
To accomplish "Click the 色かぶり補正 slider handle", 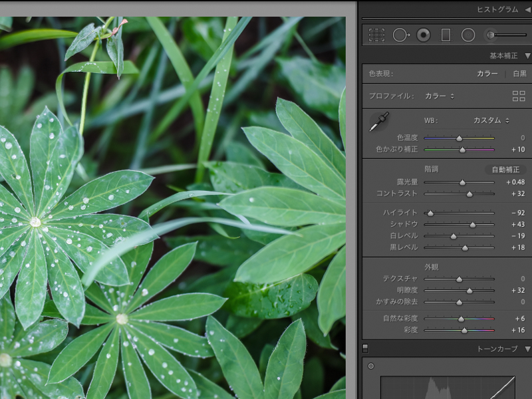I will pyautogui.click(x=462, y=150).
